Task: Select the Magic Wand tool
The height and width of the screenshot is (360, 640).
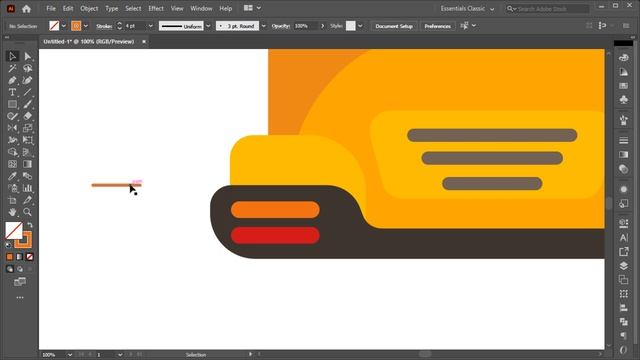Action: coord(12,68)
